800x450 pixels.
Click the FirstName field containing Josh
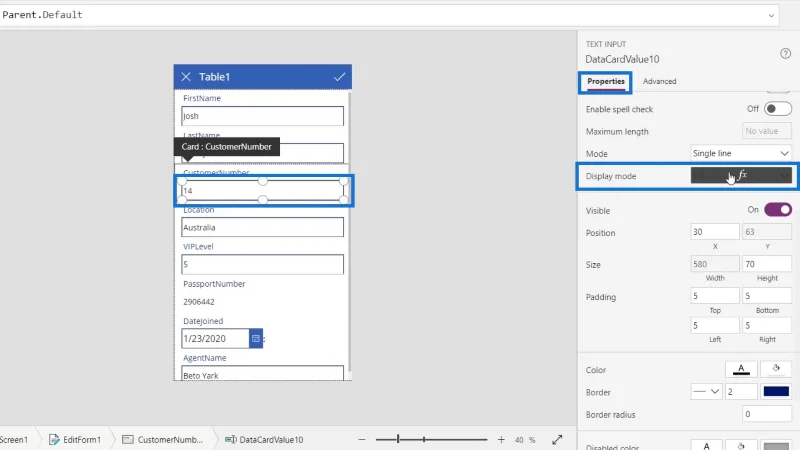262,116
